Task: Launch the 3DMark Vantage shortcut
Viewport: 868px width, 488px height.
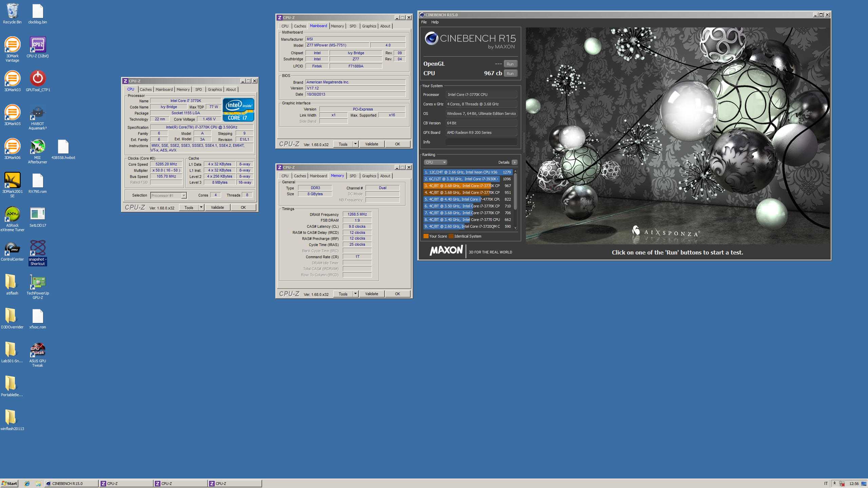Action: [12, 49]
